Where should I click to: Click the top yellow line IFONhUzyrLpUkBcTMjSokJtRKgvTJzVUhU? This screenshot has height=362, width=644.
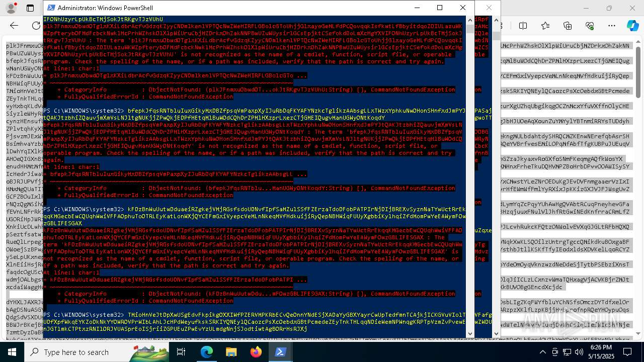pos(103,19)
